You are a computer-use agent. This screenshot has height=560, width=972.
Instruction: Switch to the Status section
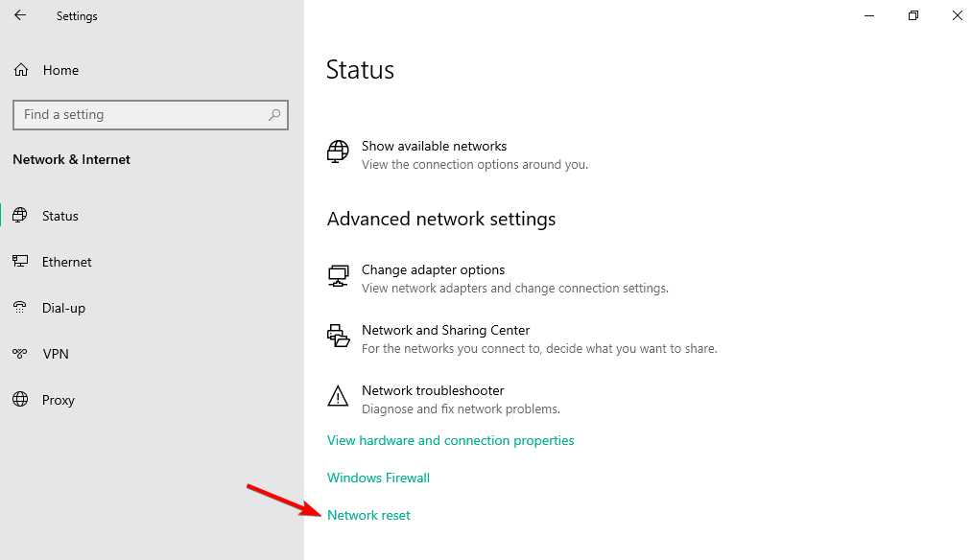(61, 215)
